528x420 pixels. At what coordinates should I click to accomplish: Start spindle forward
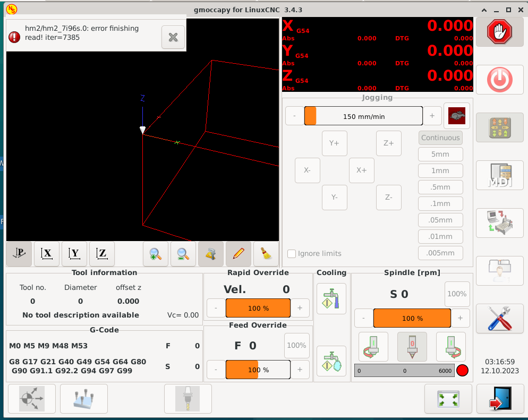tap(451, 347)
